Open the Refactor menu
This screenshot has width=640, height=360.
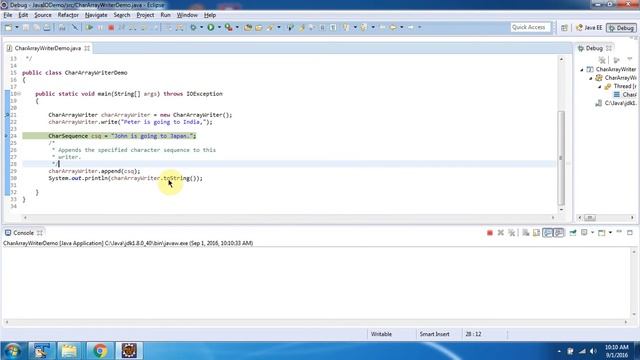click(x=68, y=15)
